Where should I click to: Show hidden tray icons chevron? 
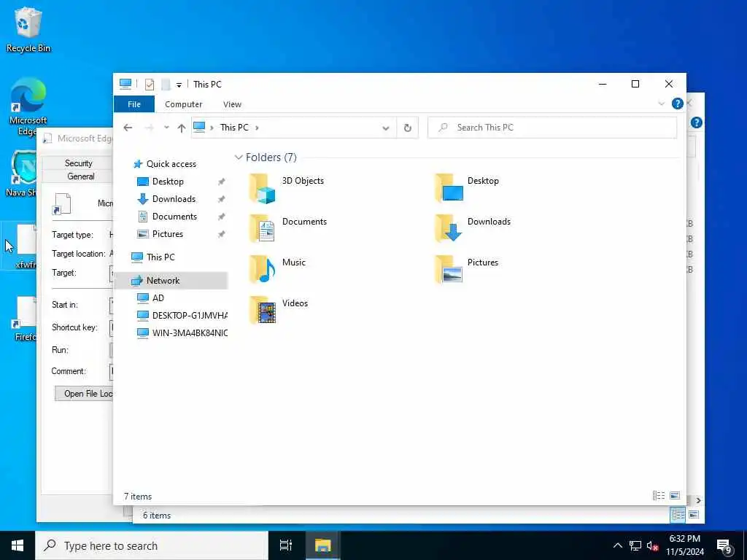coord(617,545)
